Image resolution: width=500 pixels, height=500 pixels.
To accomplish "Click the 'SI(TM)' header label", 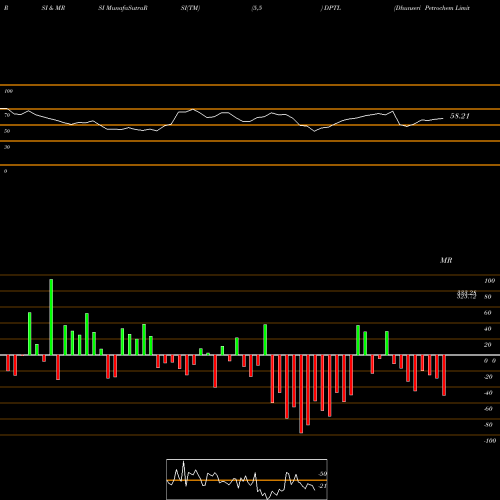I will pyautogui.click(x=190, y=8).
